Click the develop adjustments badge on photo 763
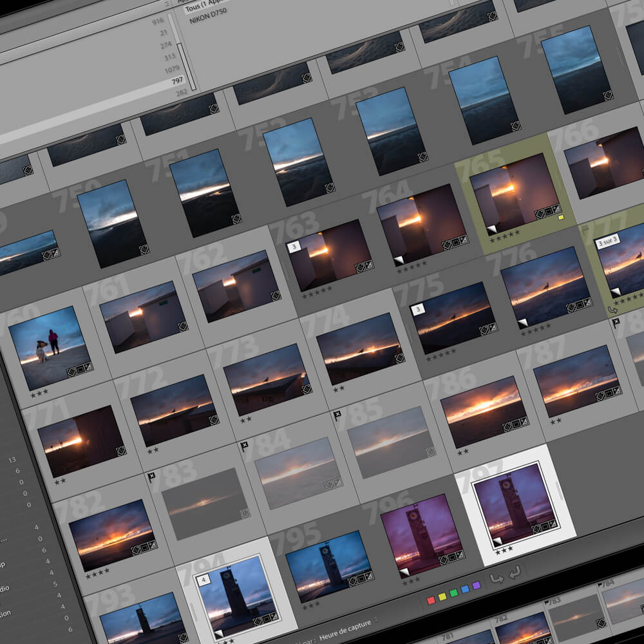644x644 pixels. (369, 265)
